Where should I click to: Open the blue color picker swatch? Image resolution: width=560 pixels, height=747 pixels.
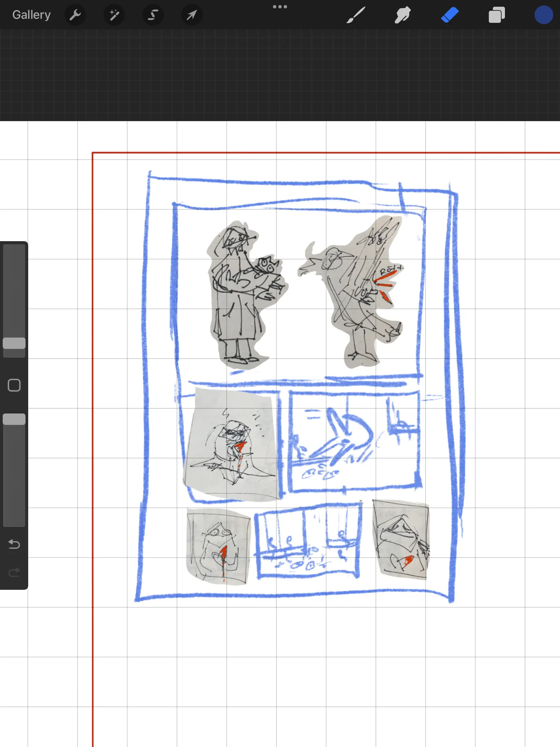(543, 15)
